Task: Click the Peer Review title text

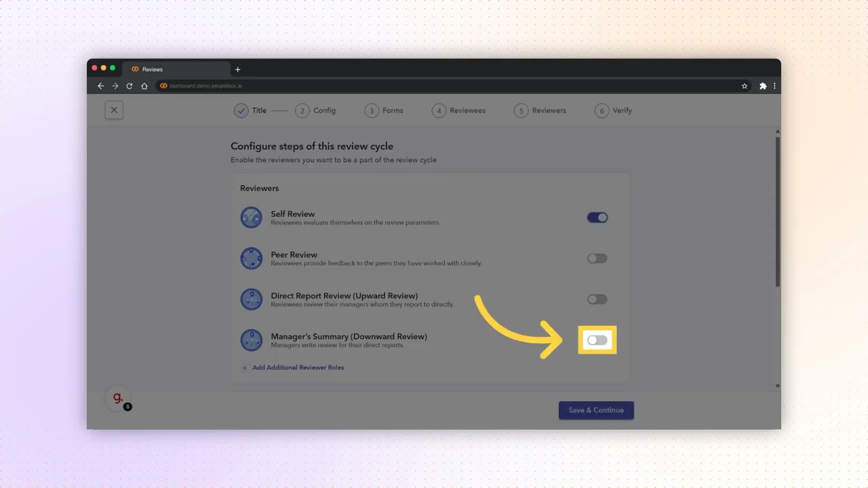Action: 294,255
